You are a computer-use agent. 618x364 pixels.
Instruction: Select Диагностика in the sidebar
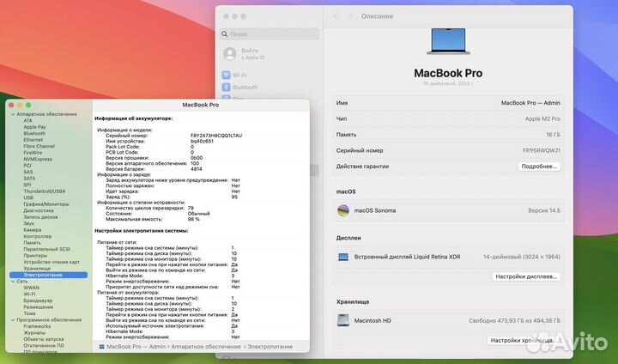pyautogui.click(x=39, y=210)
